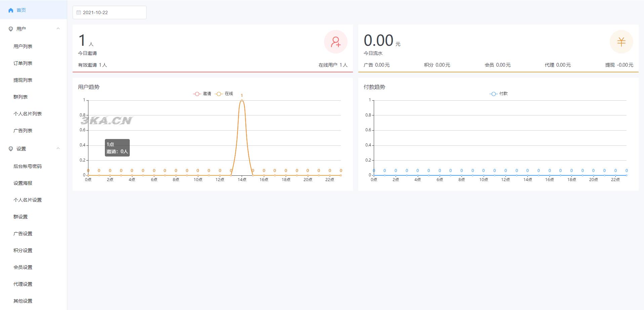Viewport: 644px width, 310px height.
Task: Collapse the 设置 menu section arrow
Action: click(58, 148)
